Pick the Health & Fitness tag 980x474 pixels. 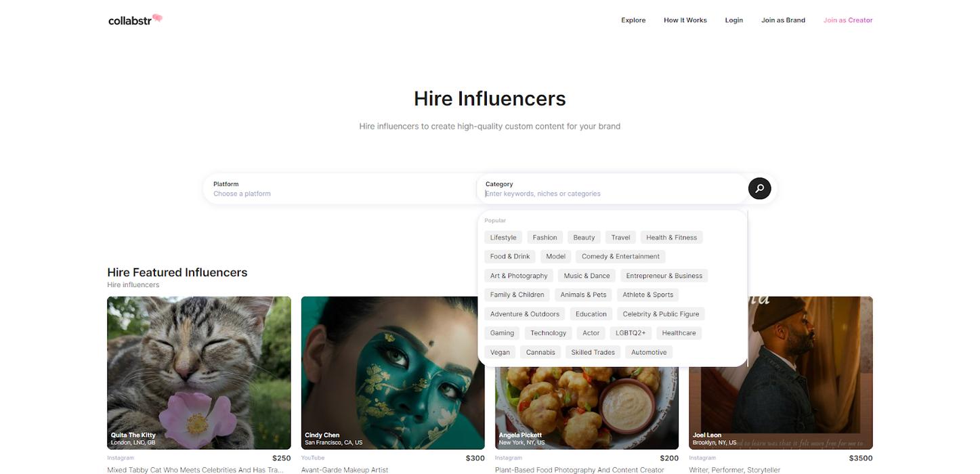point(671,238)
